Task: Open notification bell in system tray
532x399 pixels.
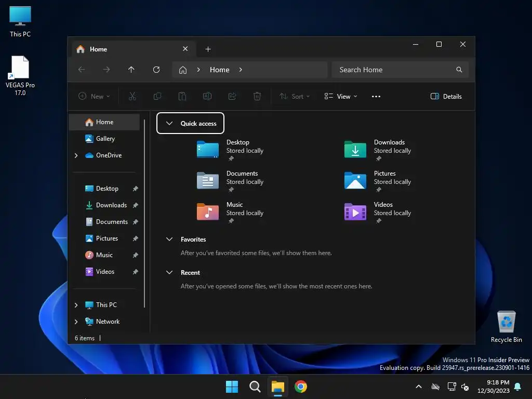Action: point(518,387)
